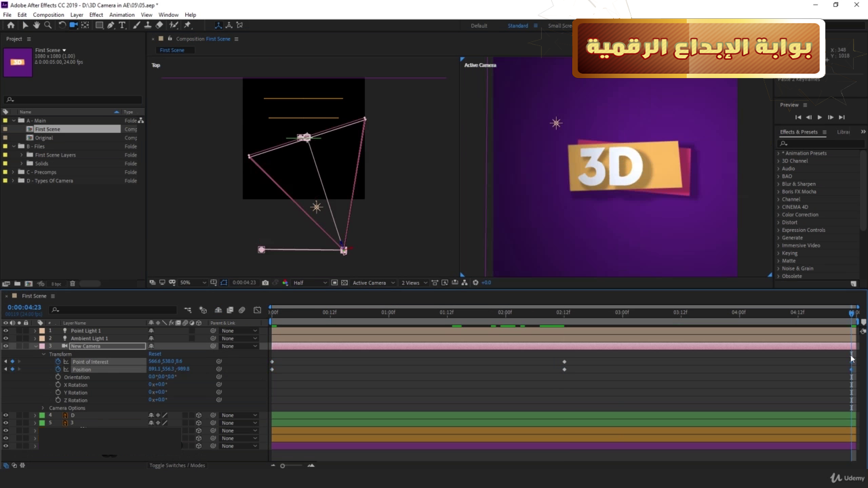The width and height of the screenshot is (868, 488).
Task: Toggle Position stopwatch keyframing
Action: [x=58, y=369]
